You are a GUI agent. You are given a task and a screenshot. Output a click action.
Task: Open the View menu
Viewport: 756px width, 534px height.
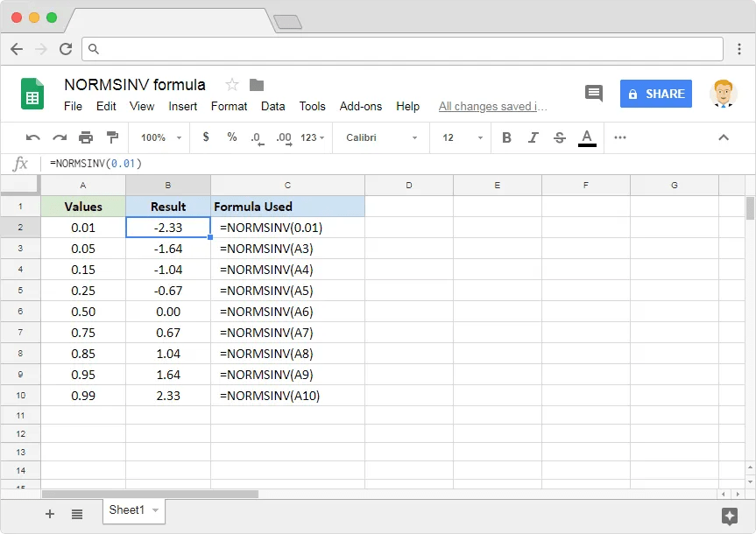(x=142, y=106)
